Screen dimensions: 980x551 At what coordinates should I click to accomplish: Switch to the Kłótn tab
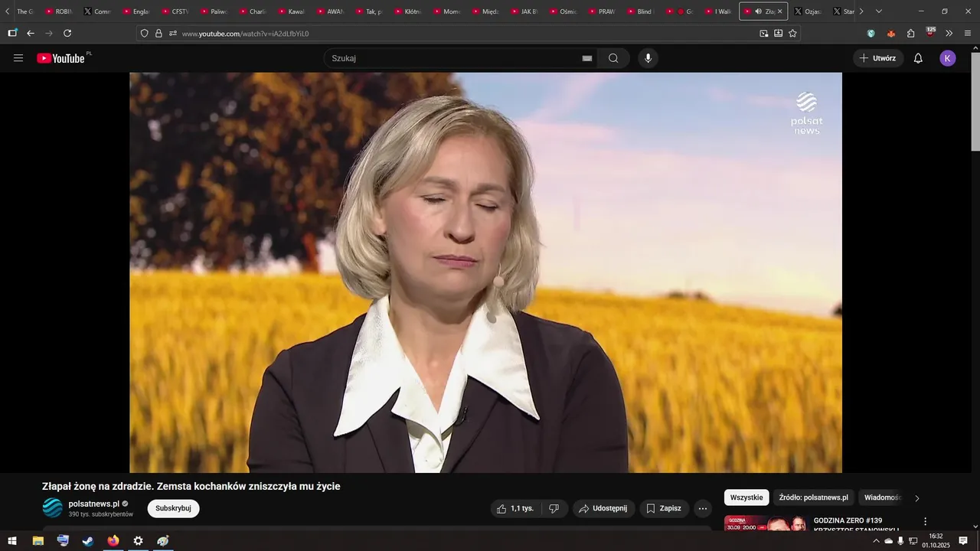click(x=408, y=11)
